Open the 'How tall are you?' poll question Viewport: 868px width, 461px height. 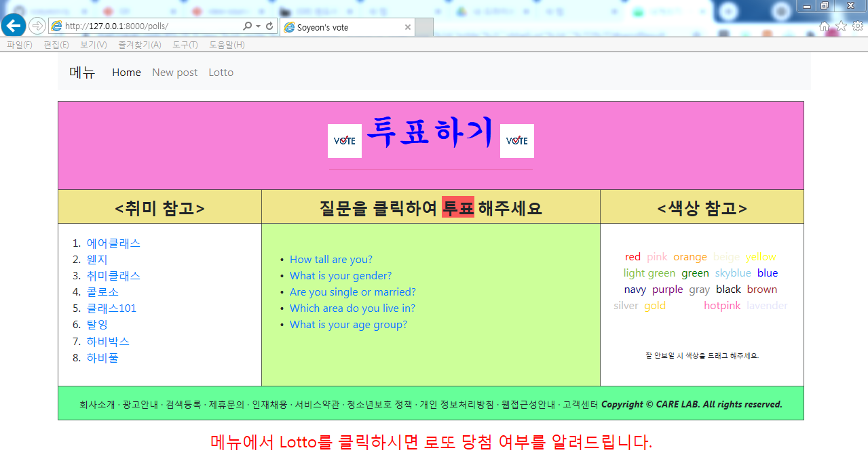[x=331, y=259]
